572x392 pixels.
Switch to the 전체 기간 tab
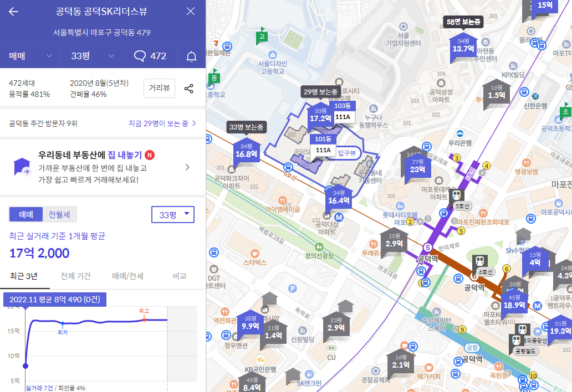(x=75, y=276)
